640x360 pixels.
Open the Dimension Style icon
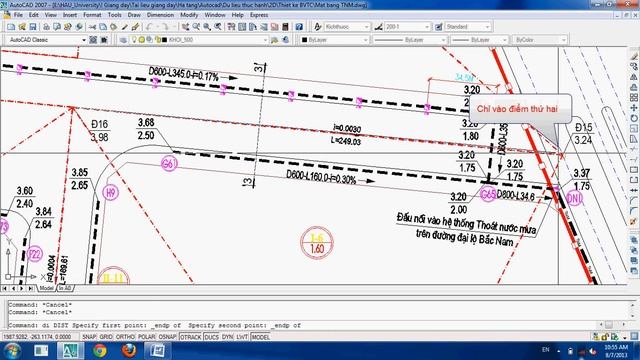pyautogui.click(x=378, y=27)
